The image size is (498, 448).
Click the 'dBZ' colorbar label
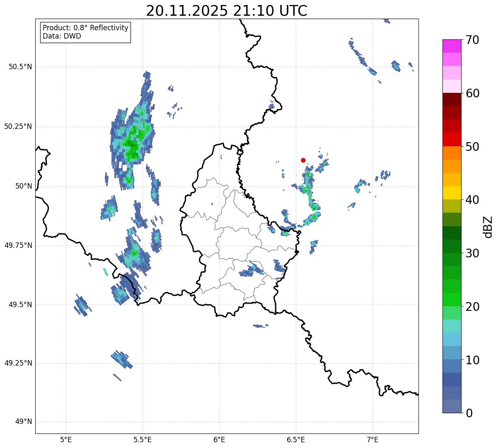coord(488,226)
